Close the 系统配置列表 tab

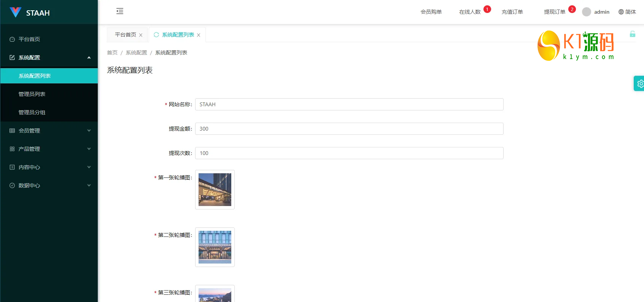click(199, 35)
